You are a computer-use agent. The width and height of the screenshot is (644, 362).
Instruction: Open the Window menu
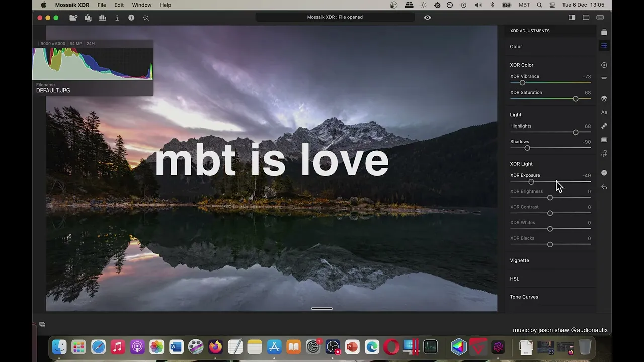[x=142, y=5]
